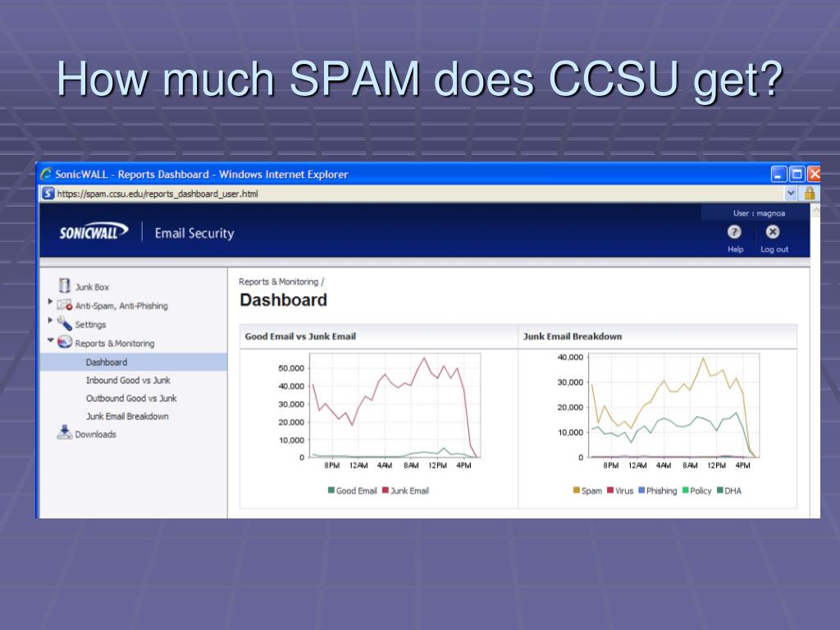Viewport: 840px width, 630px height.
Task: Click the Log out X icon
Action: click(773, 232)
